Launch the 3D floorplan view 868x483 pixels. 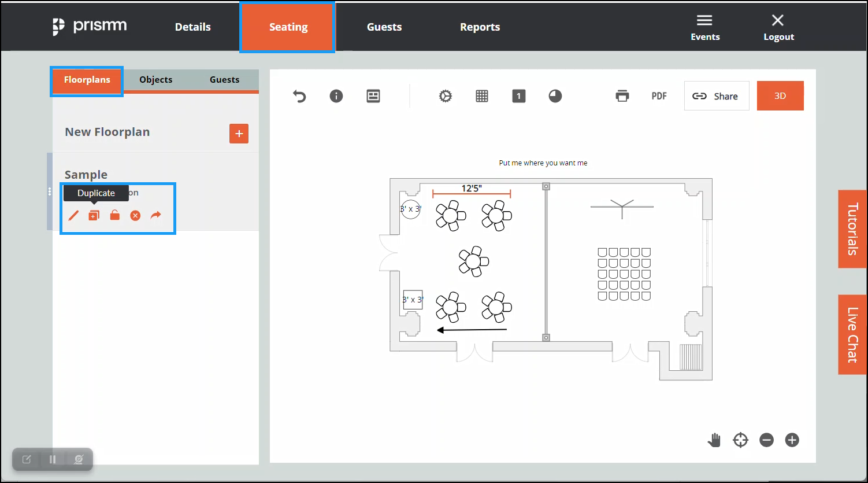[780, 95]
